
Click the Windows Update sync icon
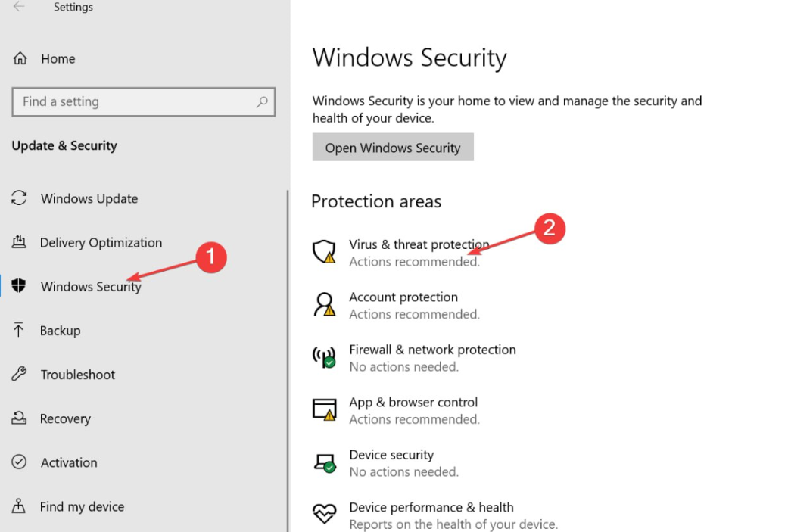click(20, 198)
